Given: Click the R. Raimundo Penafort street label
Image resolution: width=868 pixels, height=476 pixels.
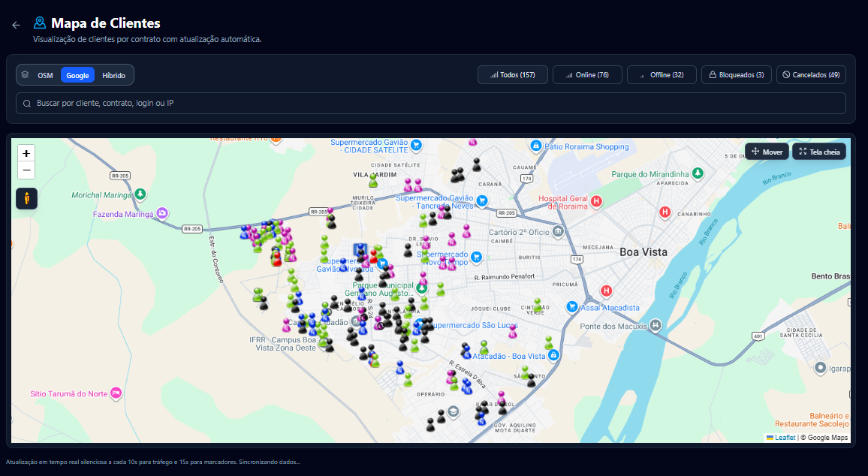Looking at the screenshot, I should [x=505, y=277].
